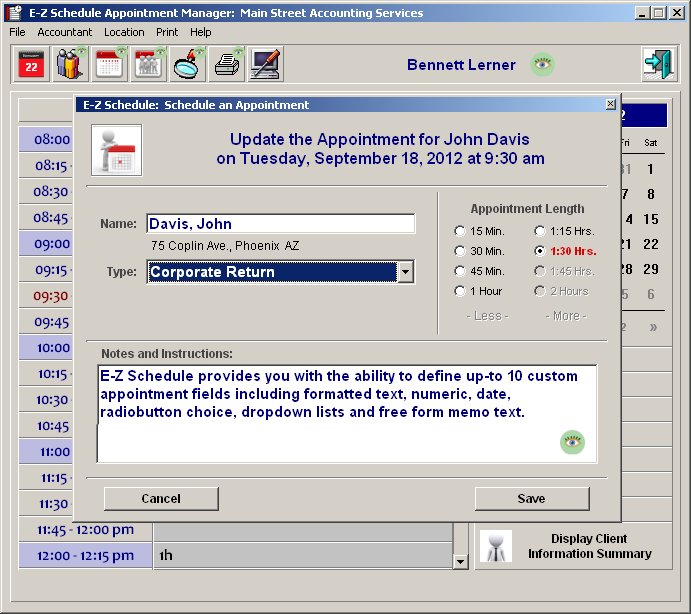Click the eye icon in the notes box
The image size is (691, 614).
(x=572, y=442)
